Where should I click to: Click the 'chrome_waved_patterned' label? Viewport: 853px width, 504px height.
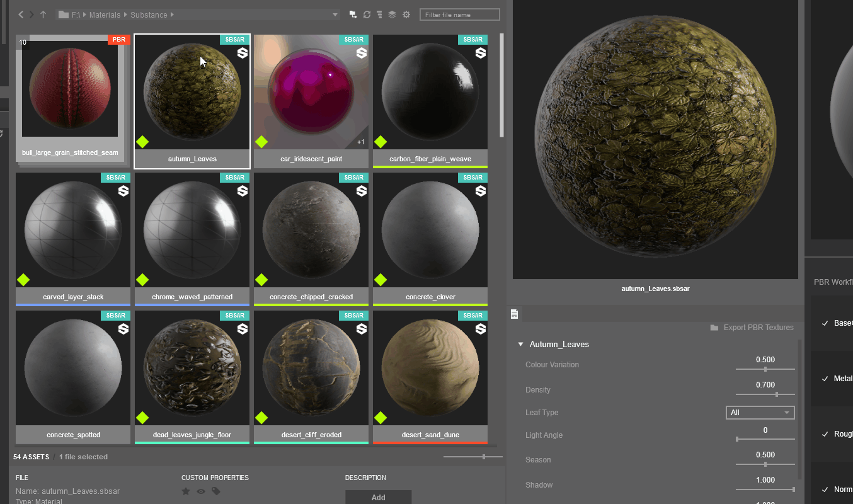[x=192, y=297]
